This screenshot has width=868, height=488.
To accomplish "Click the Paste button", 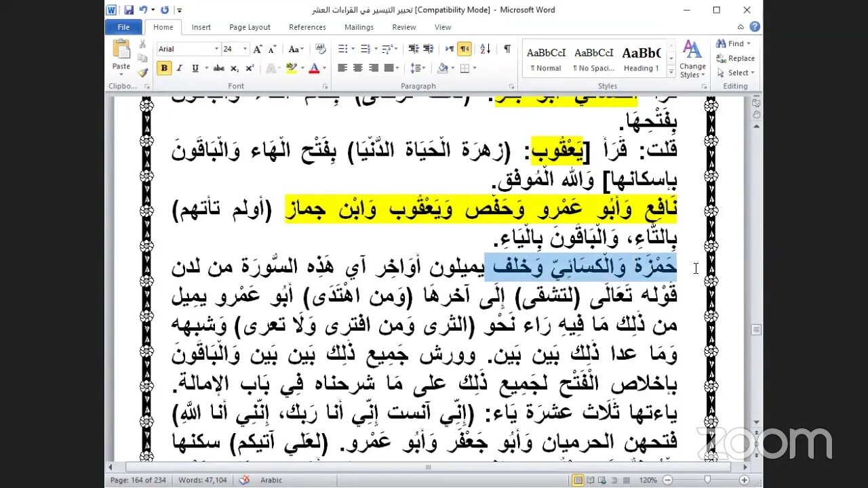I will tap(121, 56).
